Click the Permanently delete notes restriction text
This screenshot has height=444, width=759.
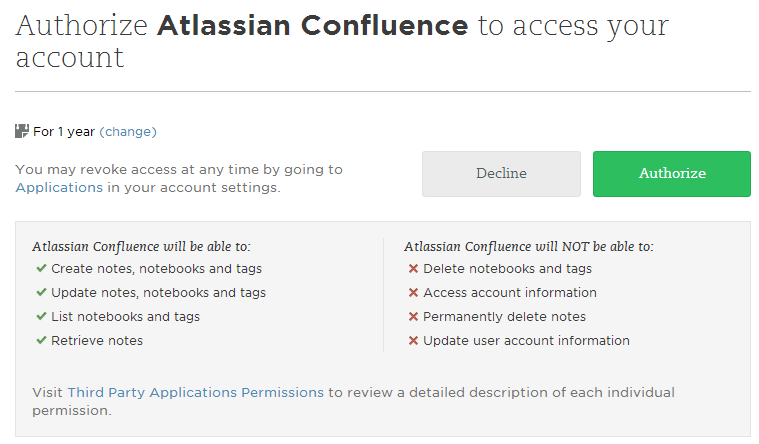click(504, 316)
